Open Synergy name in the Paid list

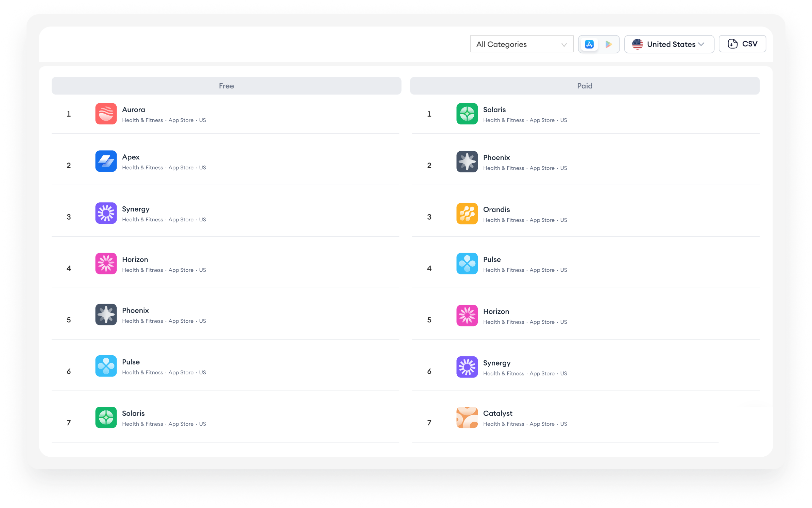497,363
